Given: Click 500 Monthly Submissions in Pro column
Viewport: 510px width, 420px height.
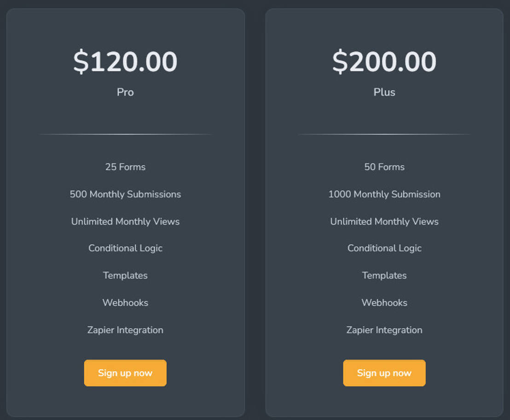Looking at the screenshot, I should click(125, 194).
